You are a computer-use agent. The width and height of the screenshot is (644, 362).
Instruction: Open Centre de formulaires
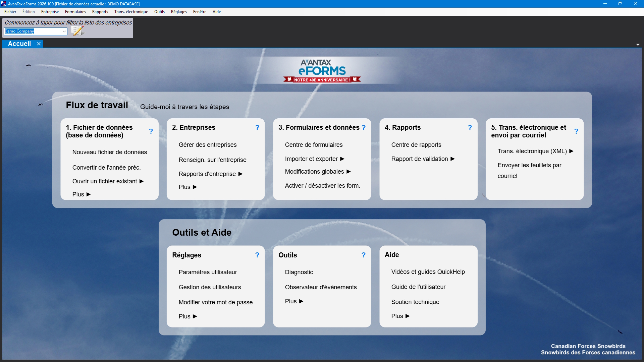click(x=314, y=145)
